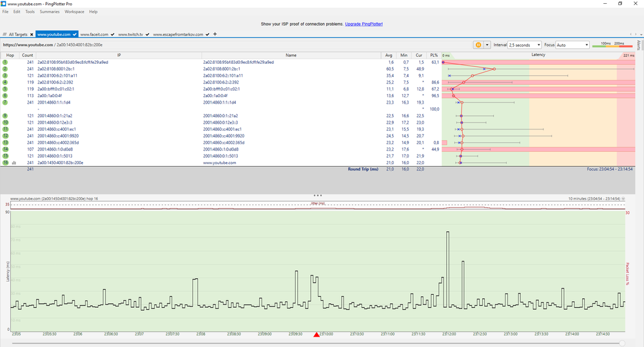This screenshot has height=347, width=644.
Task: Open the Summaries menu
Action: coord(50,12)
